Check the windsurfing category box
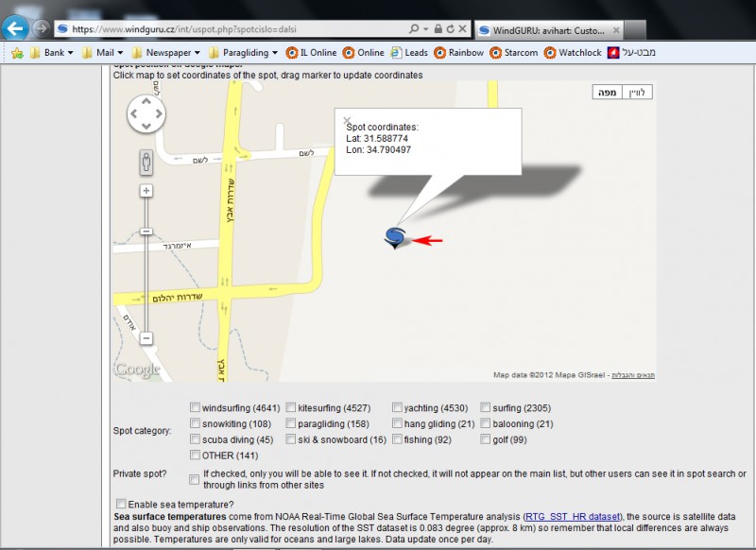 (x=195, y=407)
